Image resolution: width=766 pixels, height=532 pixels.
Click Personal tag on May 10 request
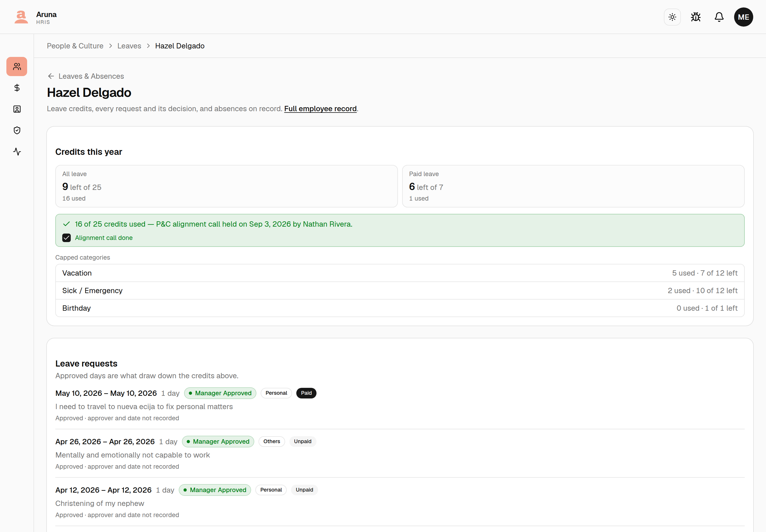click(x=276, y=393)
